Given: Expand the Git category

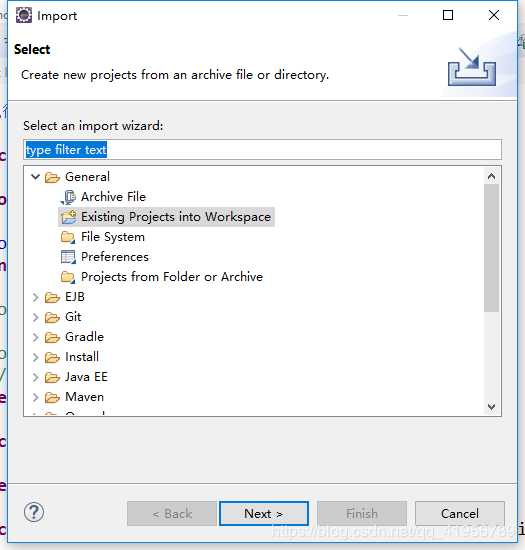Looking at the screenshot, I should pyautogui.click(x=35, y=317).
